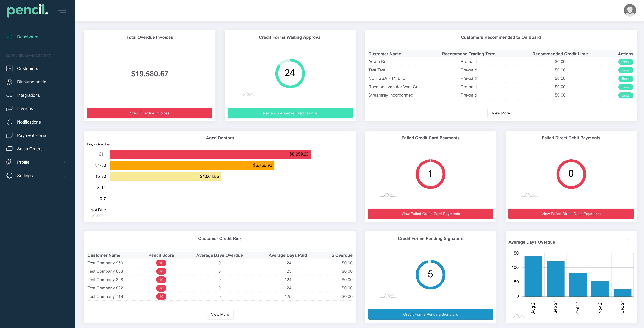Click the red 61+ aged debtors bar
Screen dimensions: 644x328
210,154
